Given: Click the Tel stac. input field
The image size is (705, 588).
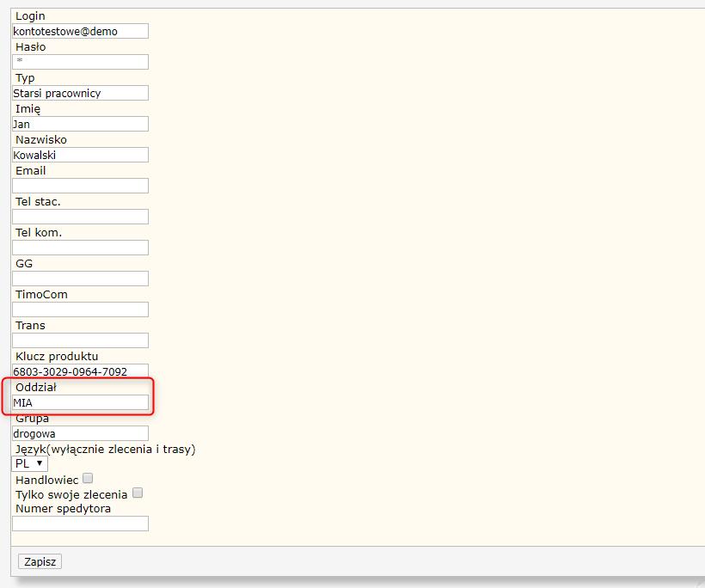Looking at the screenshot, I should 80,217.
